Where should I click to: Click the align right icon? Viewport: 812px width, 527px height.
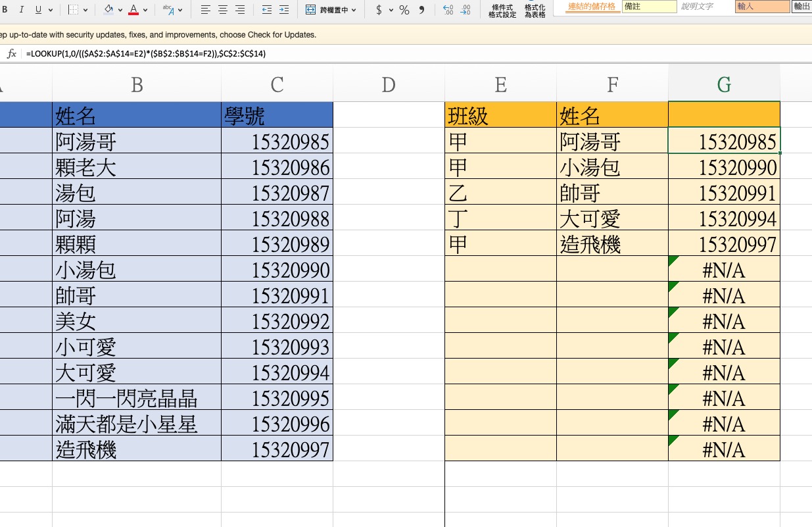(x=240, y=10)
